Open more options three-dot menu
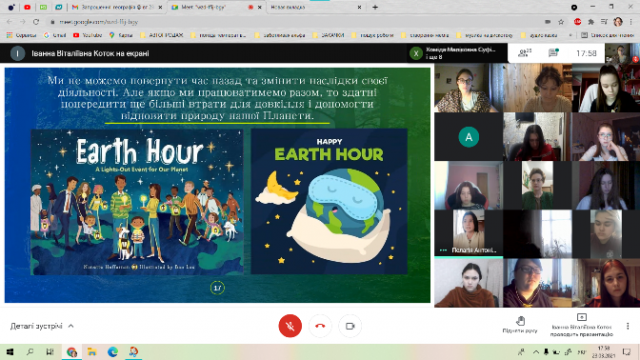This screenshot has width=640, height=360. 628,326
